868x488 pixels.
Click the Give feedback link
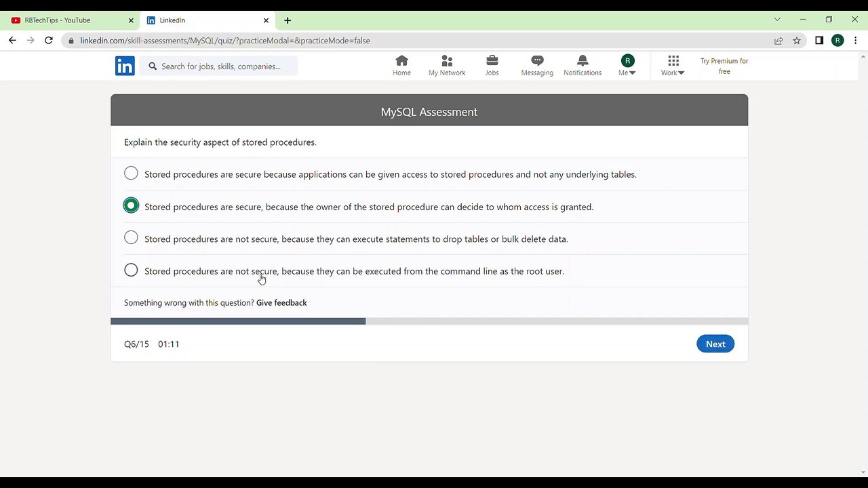(281, 303)
